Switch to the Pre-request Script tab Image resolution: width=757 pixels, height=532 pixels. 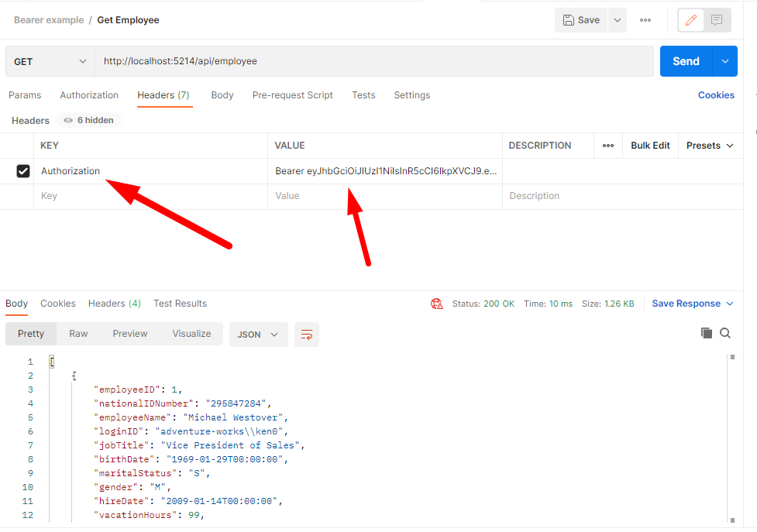pos(292,95)
